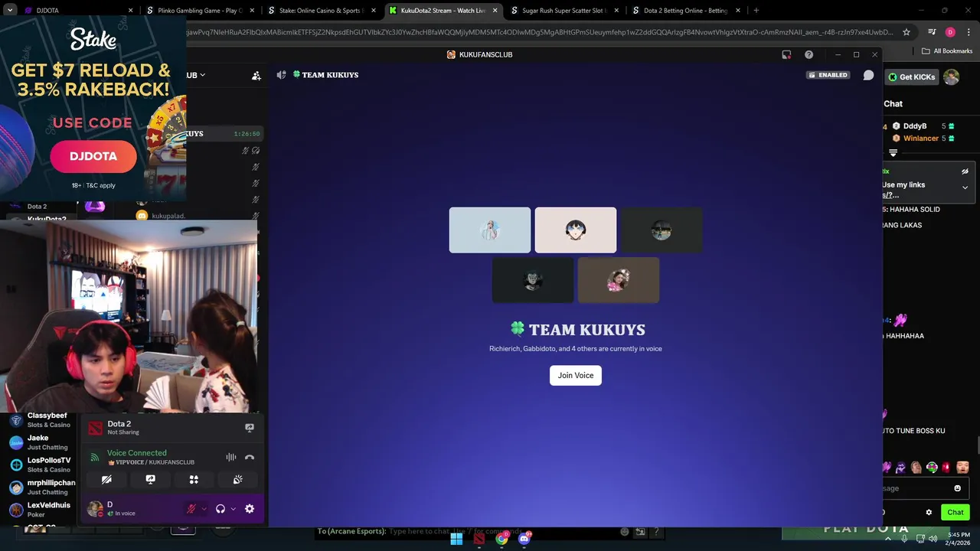The image size is (980, 551).
Task: Open Discord from taskbar
Action: 524,539
